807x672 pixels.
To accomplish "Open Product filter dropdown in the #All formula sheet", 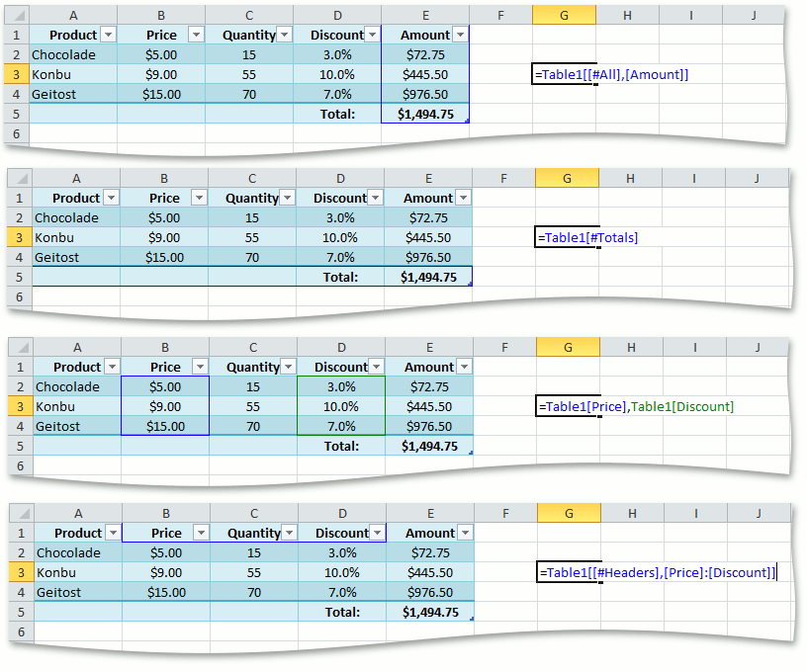I will [x=108, y=35].
